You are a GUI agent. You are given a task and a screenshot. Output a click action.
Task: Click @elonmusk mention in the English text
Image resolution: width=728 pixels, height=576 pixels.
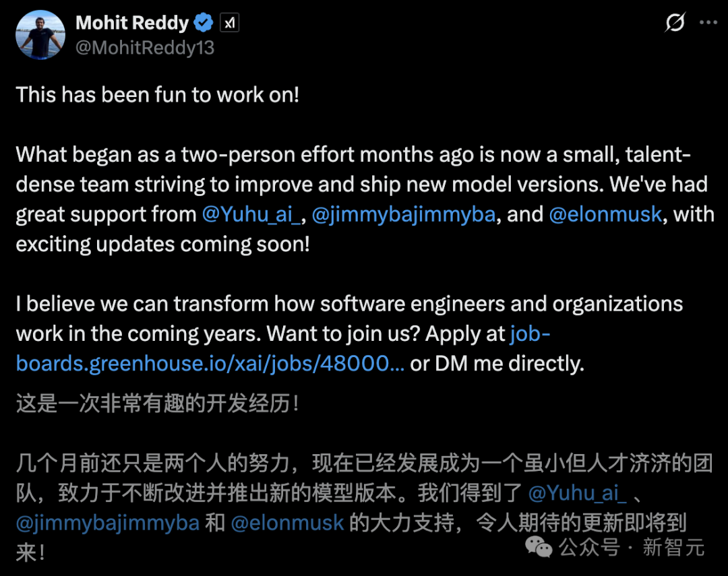[605, 215]
